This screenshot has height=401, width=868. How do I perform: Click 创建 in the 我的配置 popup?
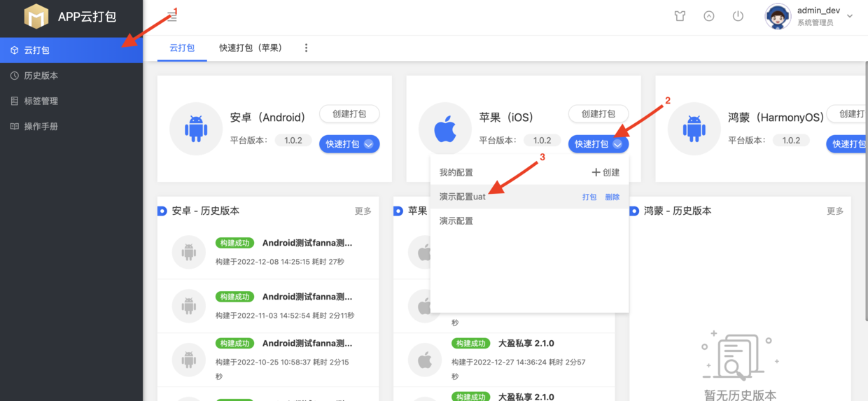click(605, 172)
